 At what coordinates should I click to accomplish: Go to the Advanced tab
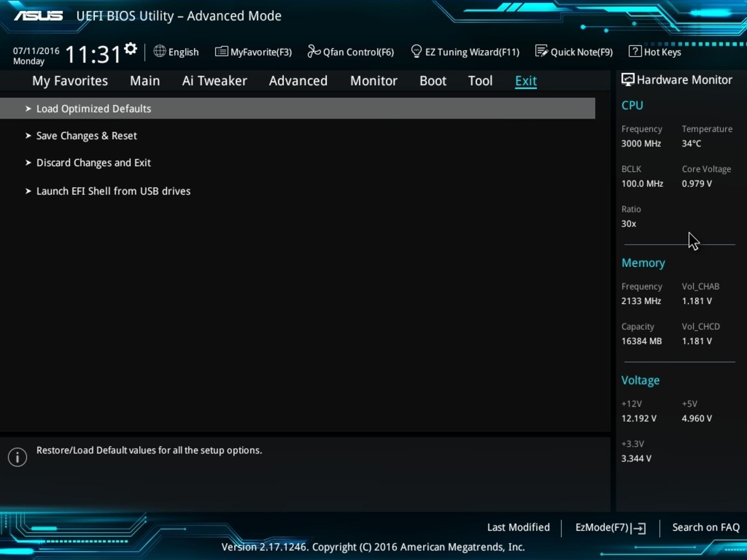[x=298, y=81]
